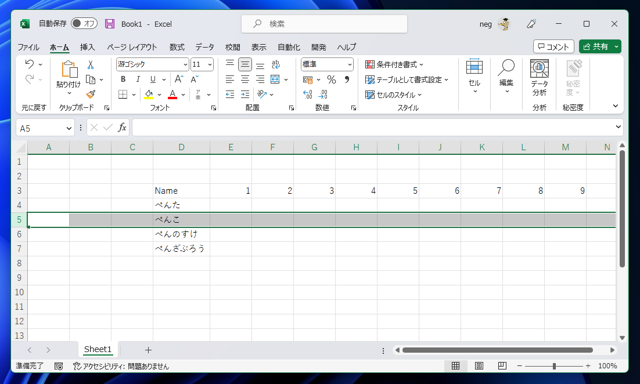Open the number format dropdown

click(349, 64)
